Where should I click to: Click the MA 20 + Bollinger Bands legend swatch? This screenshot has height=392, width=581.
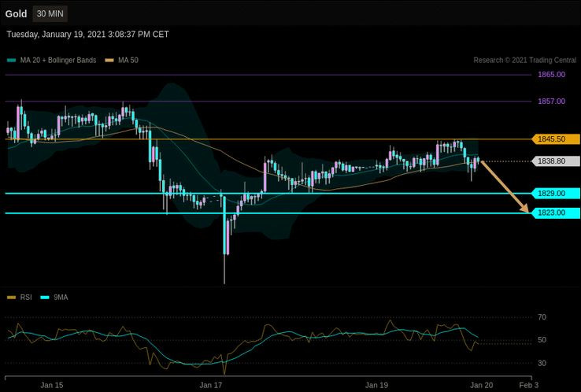(12, 61)
